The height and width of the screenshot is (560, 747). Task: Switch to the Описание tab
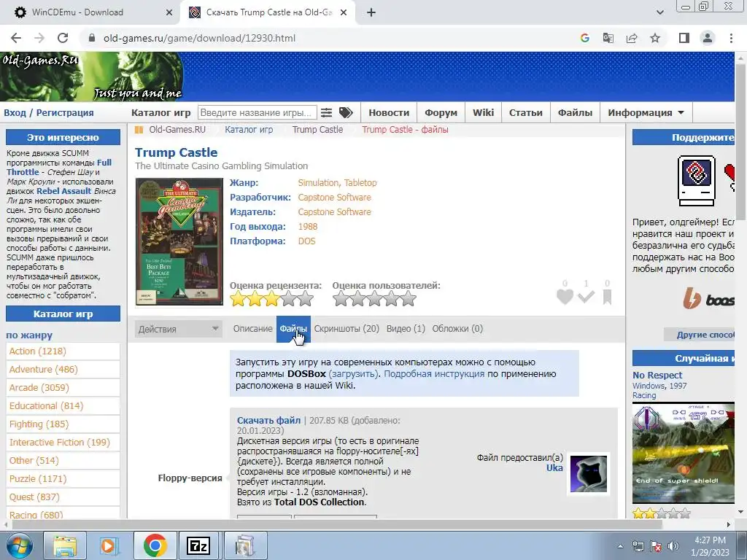252,329
